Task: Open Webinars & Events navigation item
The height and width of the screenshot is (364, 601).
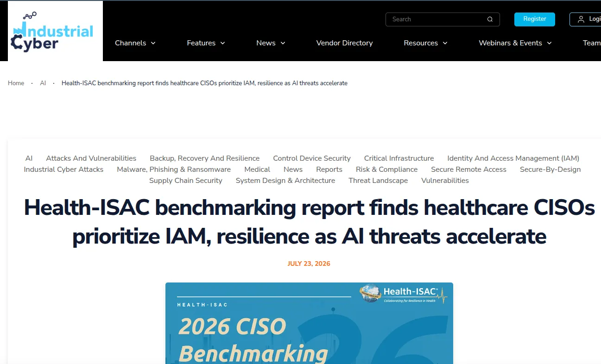Action: pos(510,43)
